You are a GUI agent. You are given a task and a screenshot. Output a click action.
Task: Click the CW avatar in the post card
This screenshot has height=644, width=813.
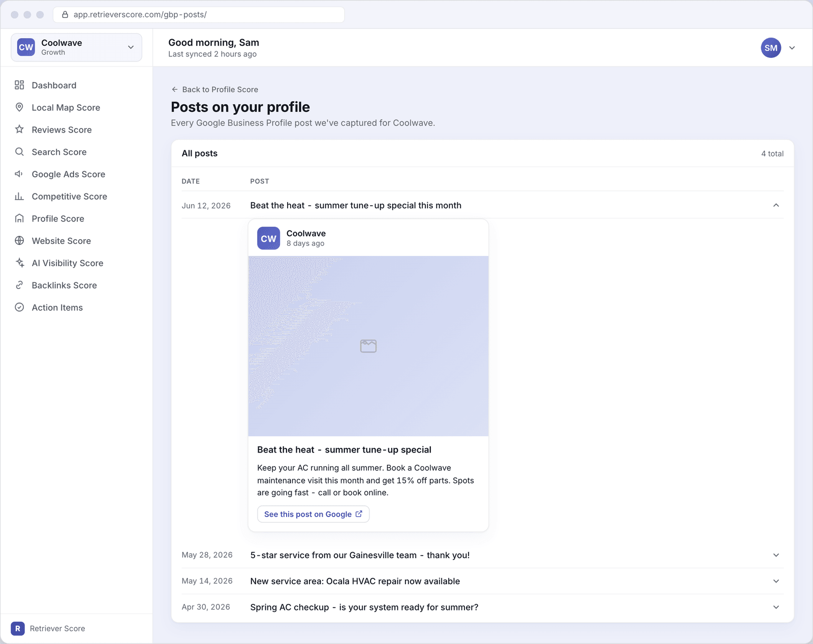[268, 238]
